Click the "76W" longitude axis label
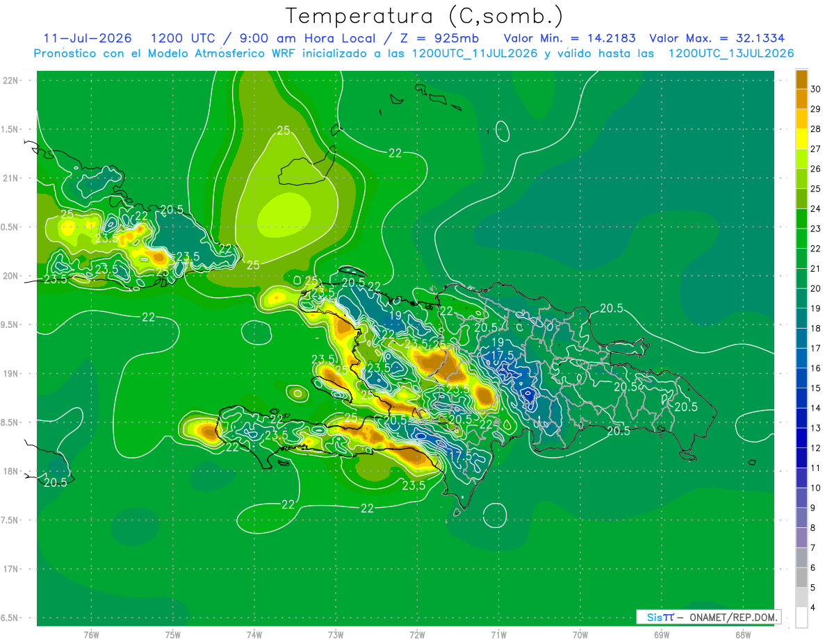This screenshot has width=834, height=644. (x=91, y=634)
